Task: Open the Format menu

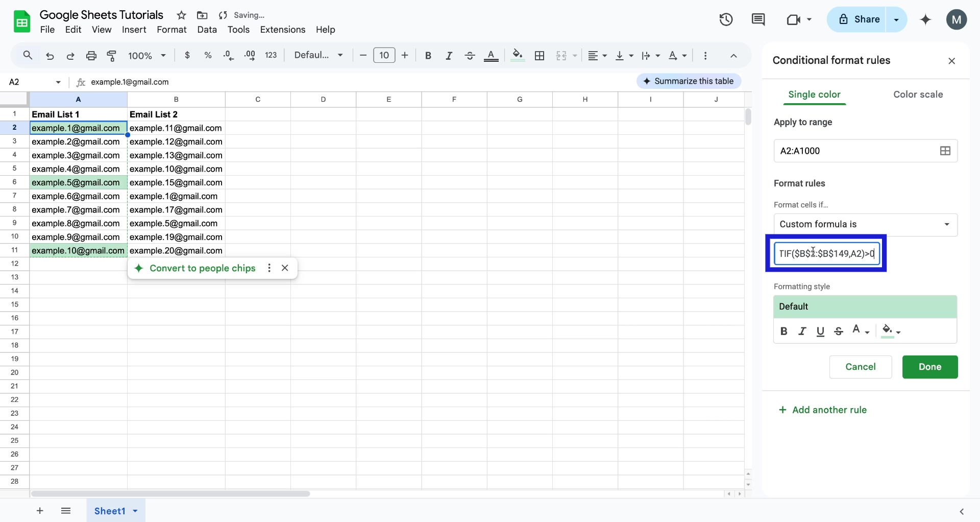Action: [x=171, y=30]
